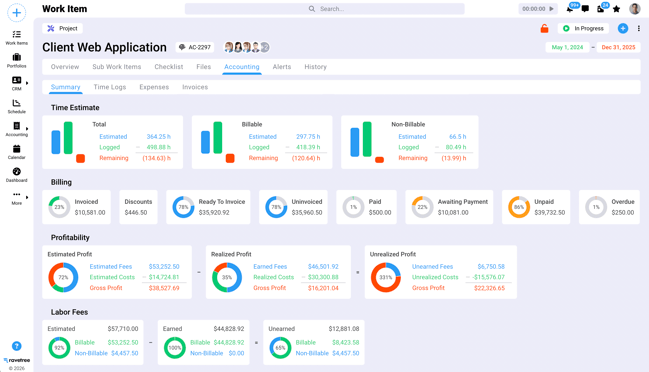Expand the Accounting submenu arrow
This screenshot has width=649, height=372.
pos(27,129)
